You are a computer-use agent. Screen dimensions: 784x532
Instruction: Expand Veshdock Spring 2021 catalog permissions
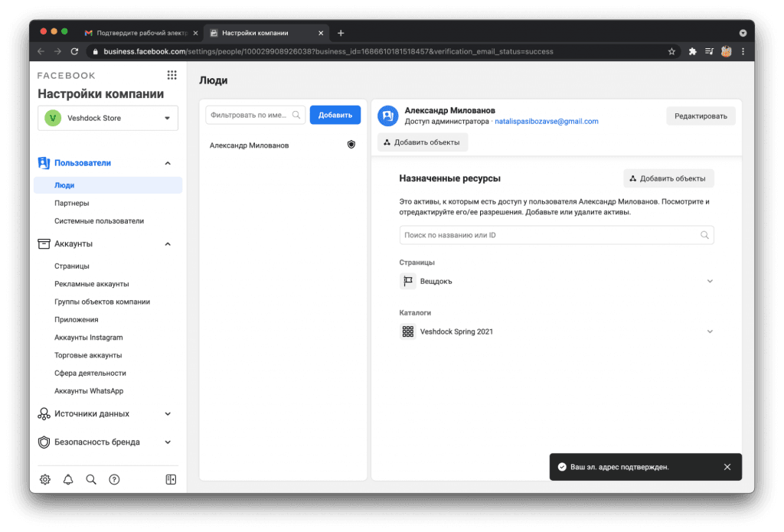(710, 331)
